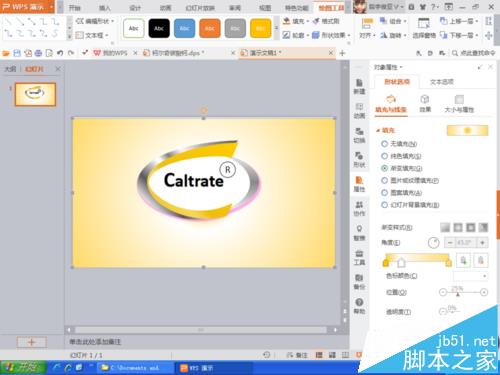The width and height of the screenshot is (500, 375).
Task: Click the Print icon in quick toolbar
Action: coord(38,53)
